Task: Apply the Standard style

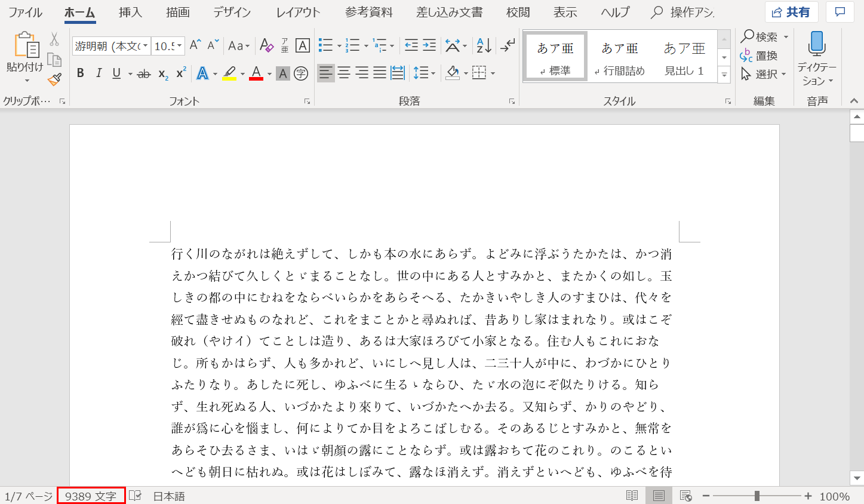Action: (555, 57)
